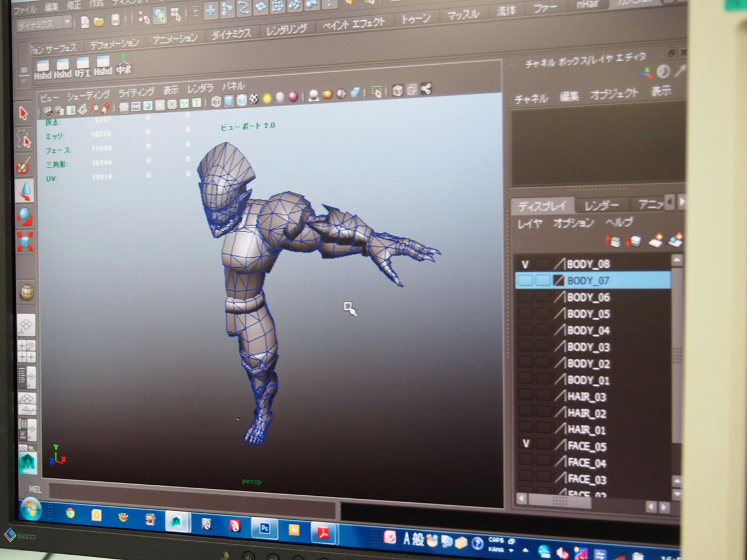This screenshot has height=560, width=747.
Task: Move selected layer up icon
Action: 613,241
